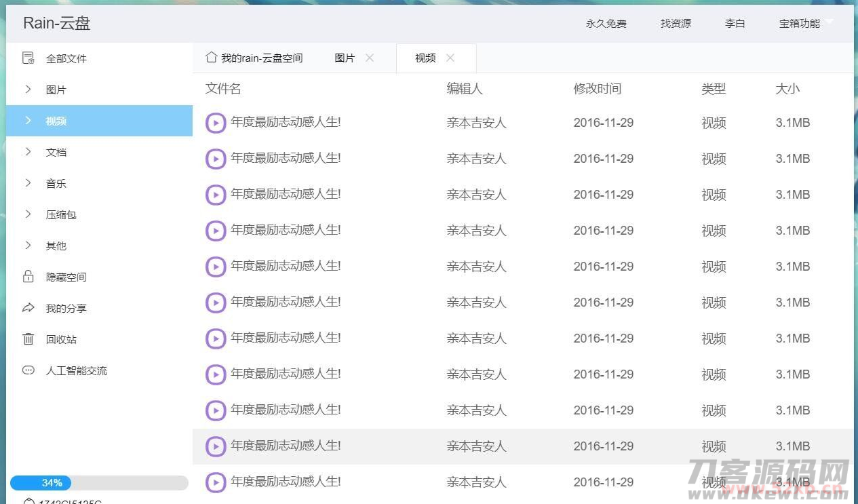This screenshot has height=504, width=858.
Task: Select 压缩包 in the sidebar
Action: (61, 214)
